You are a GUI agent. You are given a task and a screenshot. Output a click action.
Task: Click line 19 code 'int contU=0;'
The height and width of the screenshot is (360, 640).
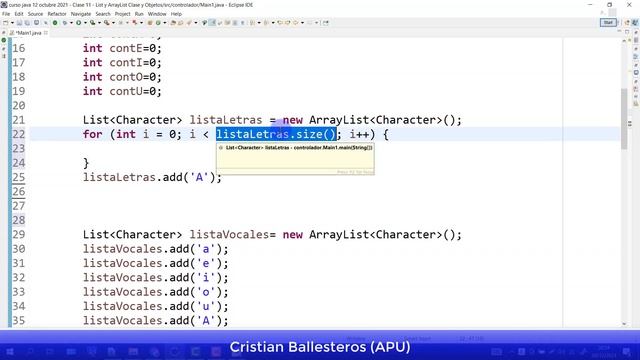[x=122, y=91]
